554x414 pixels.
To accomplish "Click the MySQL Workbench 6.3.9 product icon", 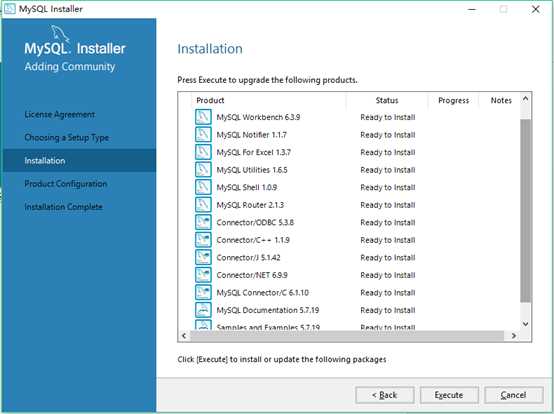I will (x=203, y=117).
